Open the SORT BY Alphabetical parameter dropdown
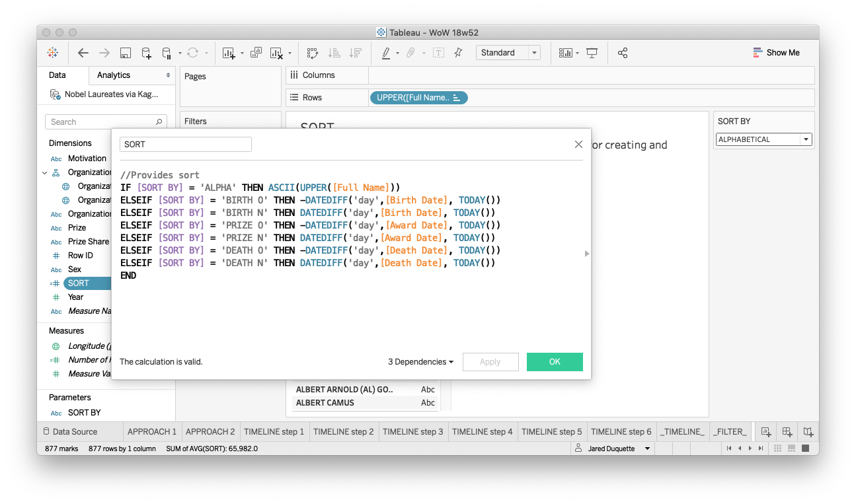 (x=764, y=139)
